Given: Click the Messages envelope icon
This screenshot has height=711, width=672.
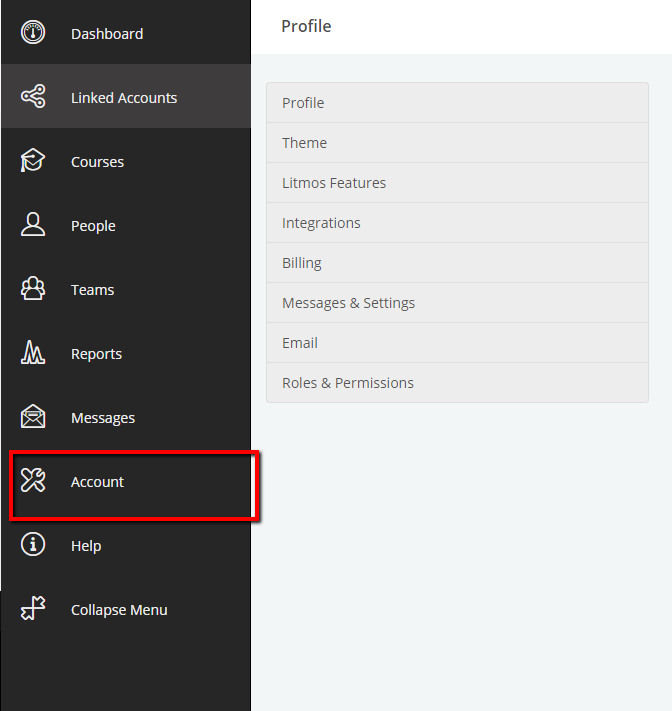Looking at the screenshot, I should point(33,416).
